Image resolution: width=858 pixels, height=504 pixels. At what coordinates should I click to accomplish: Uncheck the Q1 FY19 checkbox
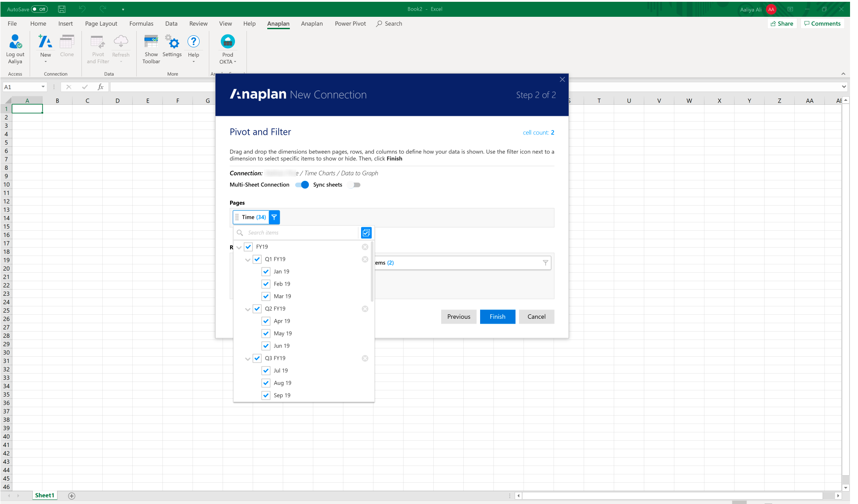coord(257,259)
